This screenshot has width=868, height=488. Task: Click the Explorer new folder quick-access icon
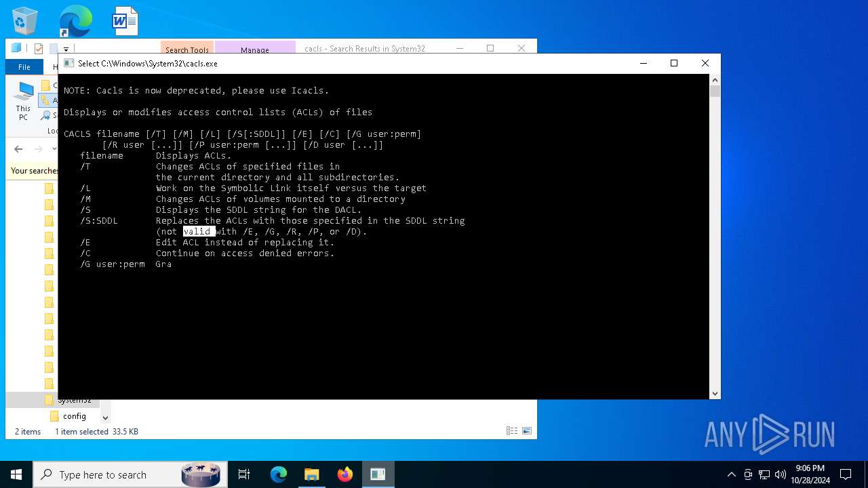point(52,49)
